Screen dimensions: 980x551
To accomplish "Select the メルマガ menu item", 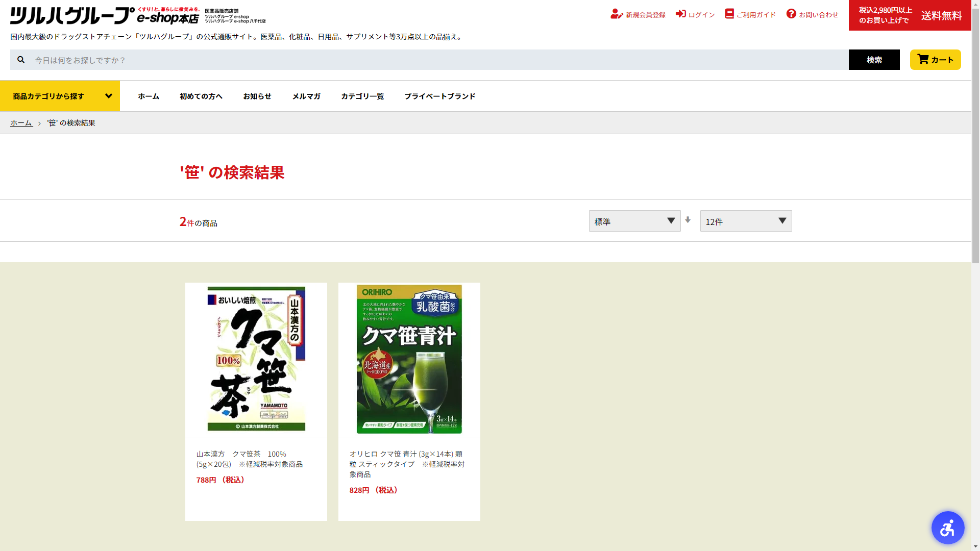I will [306, 96].
